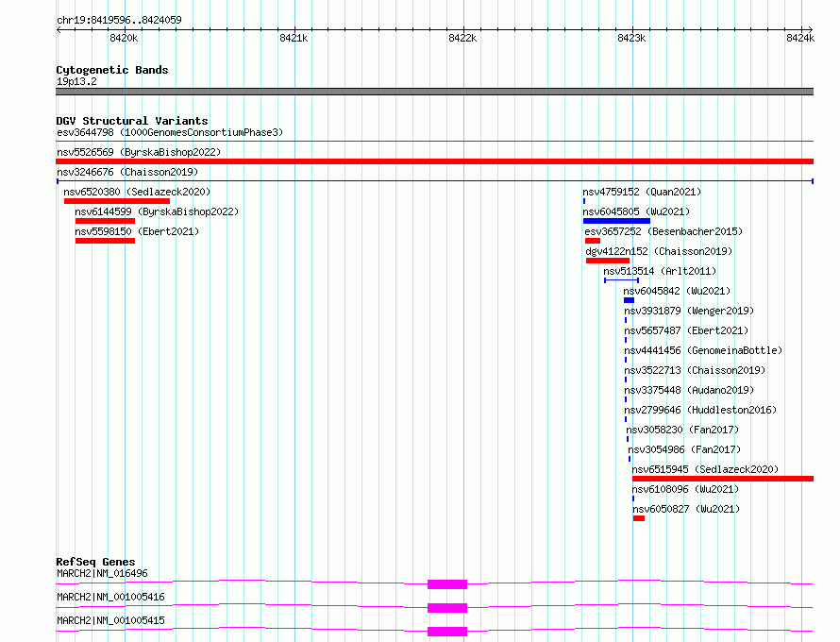The height and width of the screenshot is (642, 840).
Task: Select the nsv6045842 small blue bar
Action: 629,300
